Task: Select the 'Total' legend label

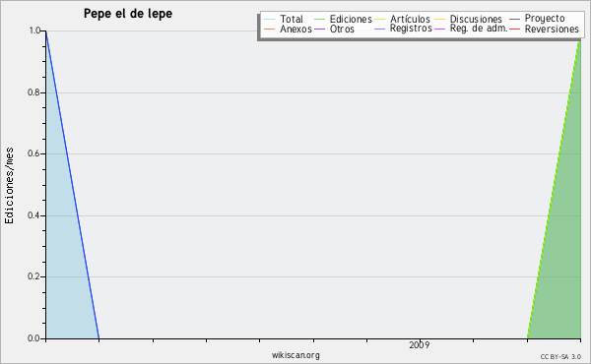Action: [x=292, y=19]
